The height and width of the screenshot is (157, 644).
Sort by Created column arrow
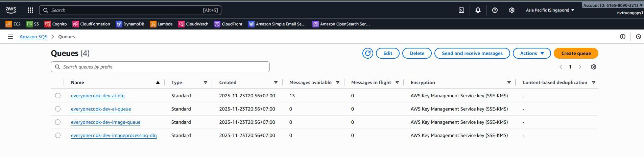(276, 82)
